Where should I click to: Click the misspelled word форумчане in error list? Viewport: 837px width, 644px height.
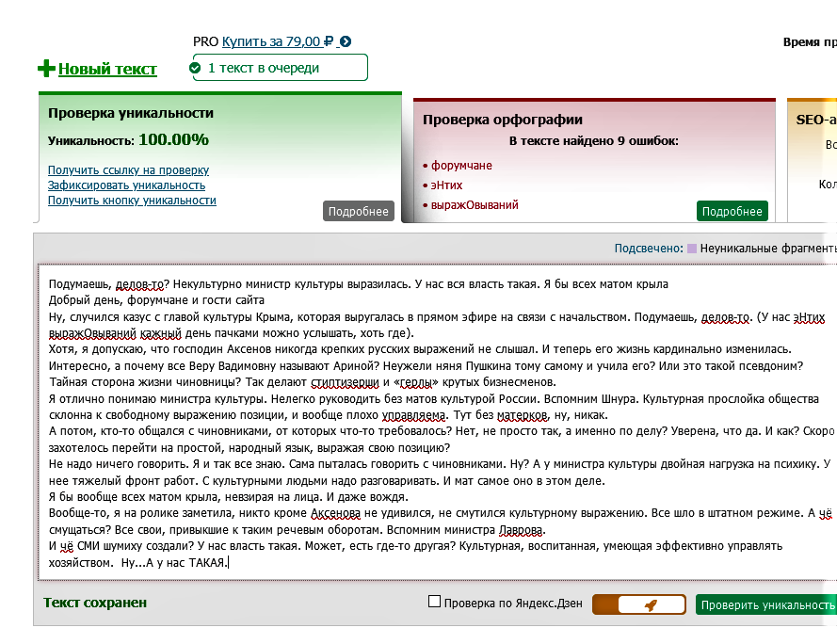click(x=461, y=166)
